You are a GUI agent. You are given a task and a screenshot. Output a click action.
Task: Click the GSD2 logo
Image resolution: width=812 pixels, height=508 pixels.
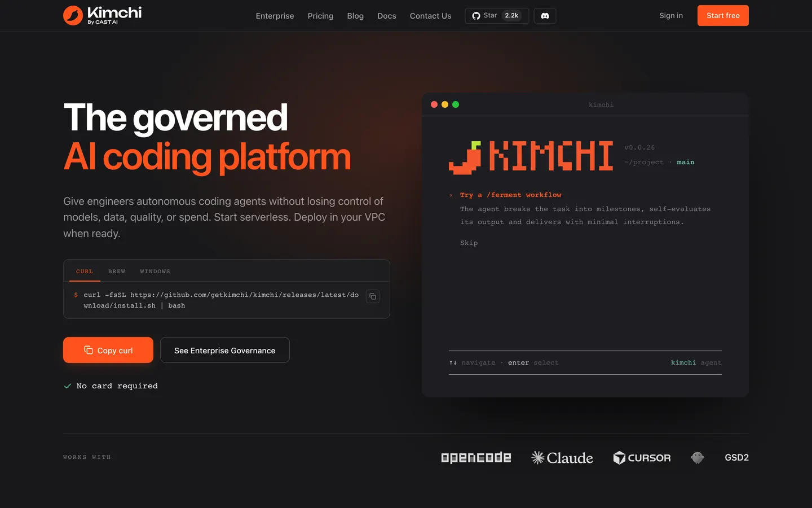coord(736,458)
